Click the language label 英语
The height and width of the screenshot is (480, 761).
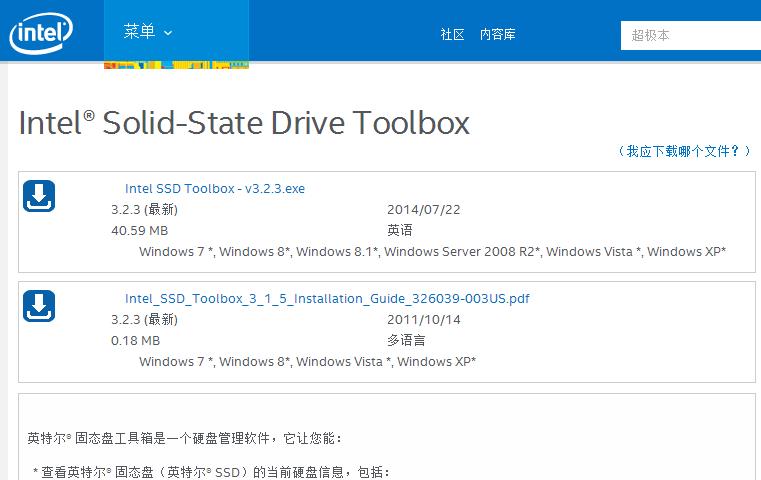tap(400, 230)
